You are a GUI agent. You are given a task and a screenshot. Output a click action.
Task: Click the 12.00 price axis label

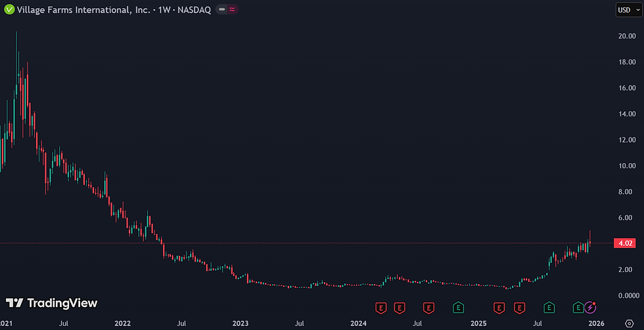tap(627, 140)
